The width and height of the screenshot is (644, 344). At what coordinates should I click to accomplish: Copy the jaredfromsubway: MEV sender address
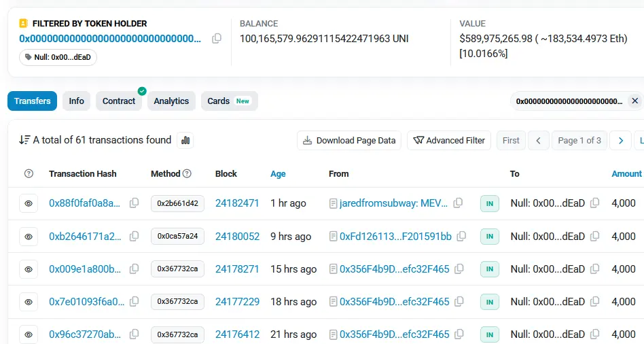(x=458, y=203)
